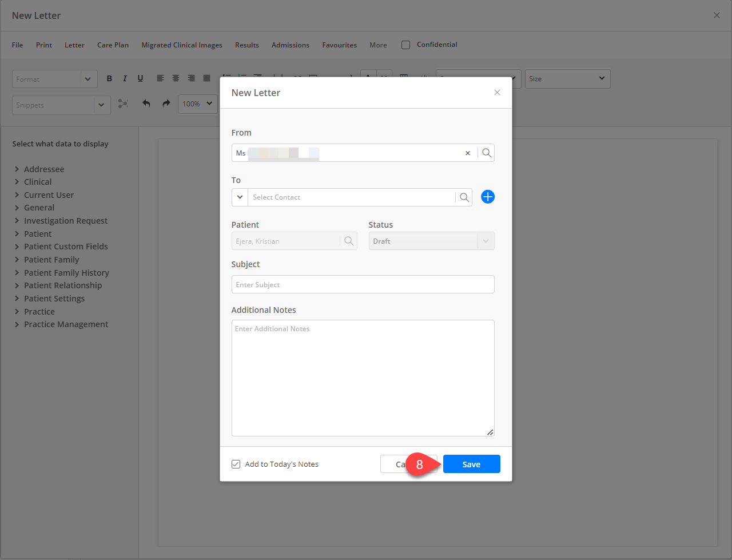Click the Additional Notes resize handle

(x=490, y=432)
